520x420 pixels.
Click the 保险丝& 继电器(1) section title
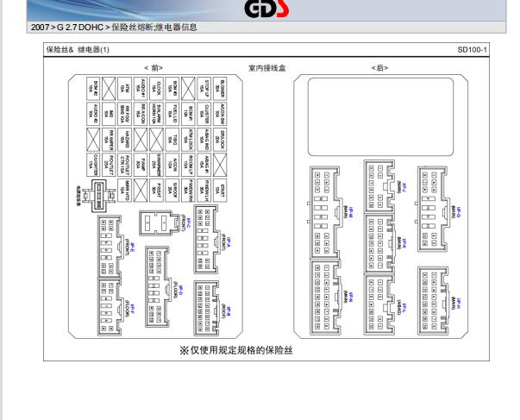click(x=78, y=50)
